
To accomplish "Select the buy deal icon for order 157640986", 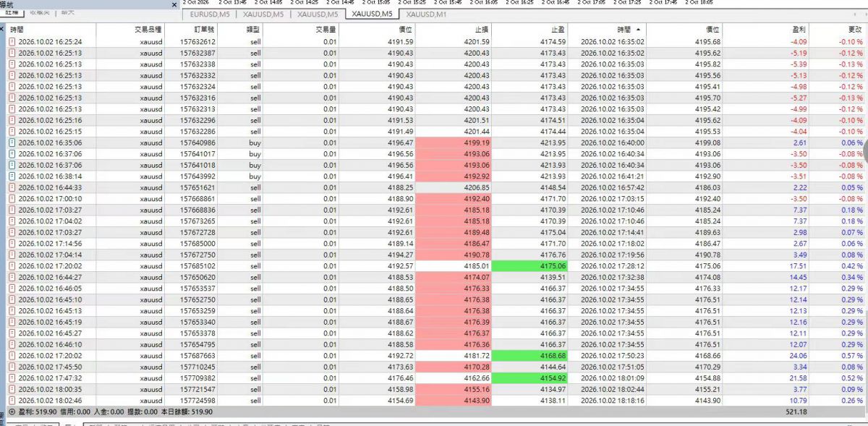I will (12, 142).
